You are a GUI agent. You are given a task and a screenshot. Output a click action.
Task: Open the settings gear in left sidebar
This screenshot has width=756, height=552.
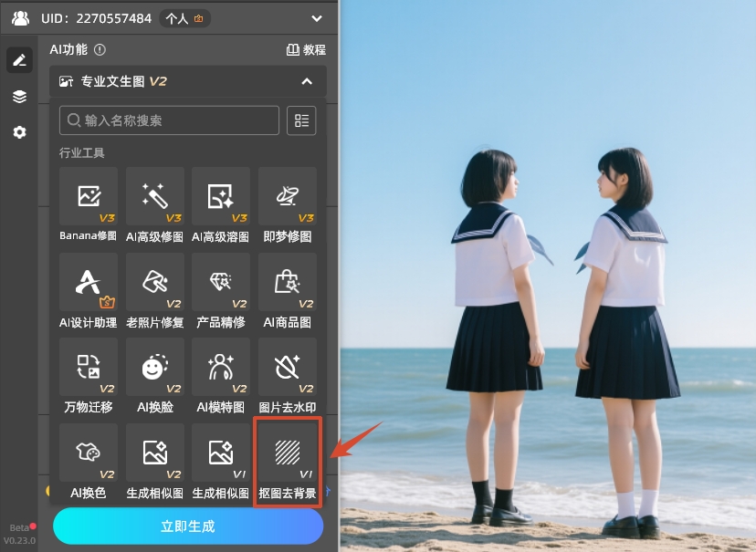click(19, 132)
